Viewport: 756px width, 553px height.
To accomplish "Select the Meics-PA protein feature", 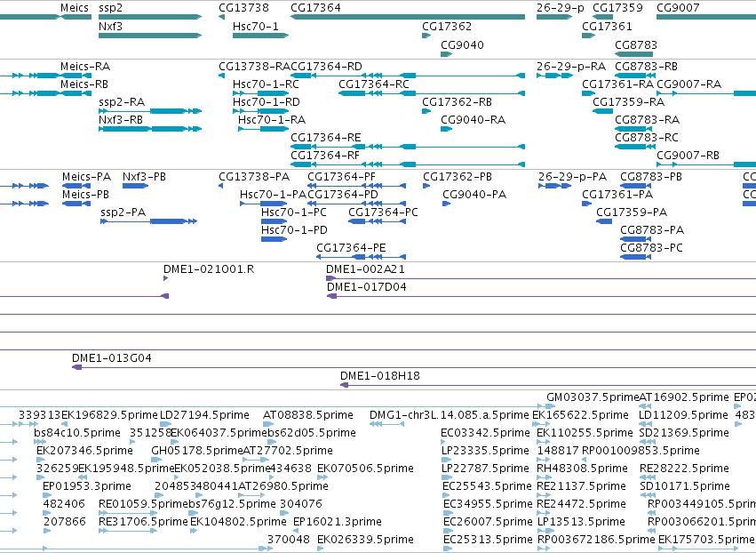I will click(x=76, y=186).
